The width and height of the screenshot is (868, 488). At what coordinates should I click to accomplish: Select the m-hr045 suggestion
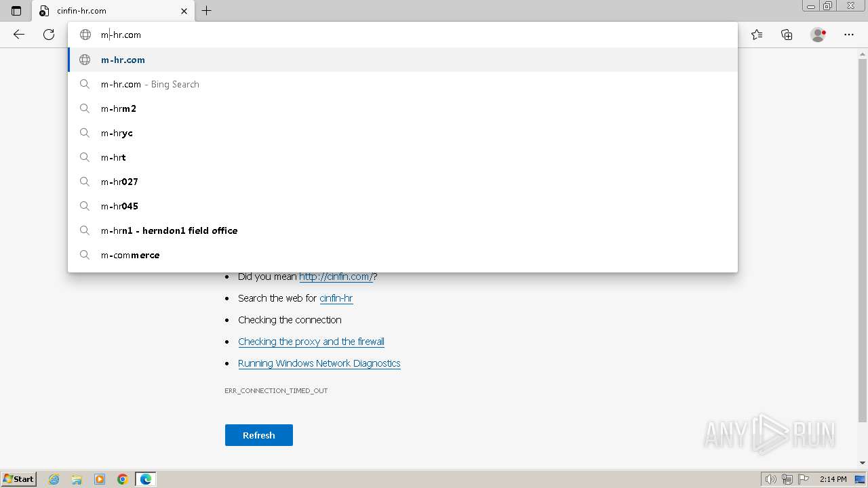(403, 206)
